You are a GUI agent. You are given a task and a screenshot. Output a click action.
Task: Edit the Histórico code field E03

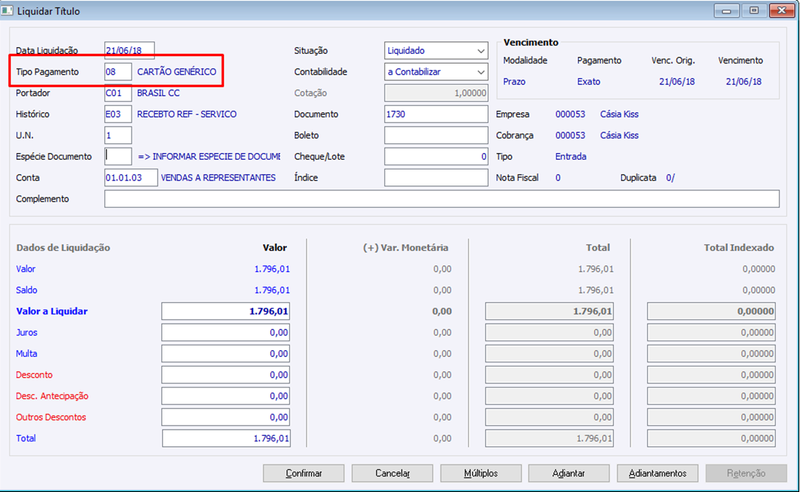[x=118, y=114]
